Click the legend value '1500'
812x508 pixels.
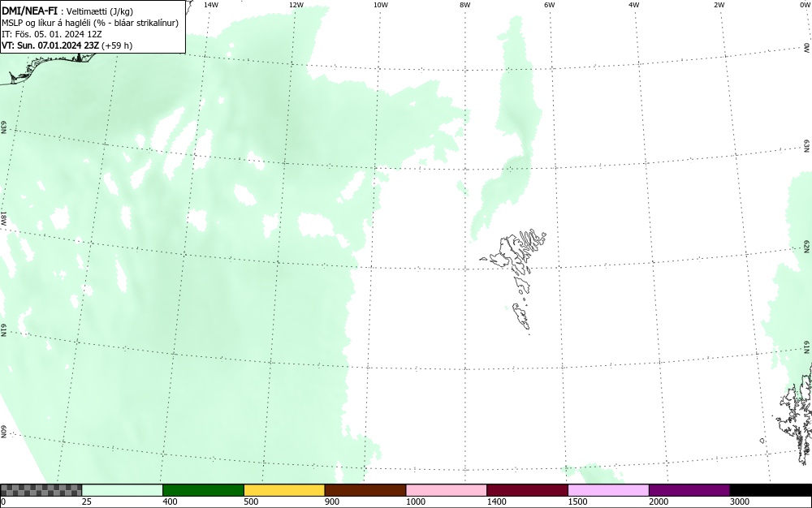click(577, 502)
